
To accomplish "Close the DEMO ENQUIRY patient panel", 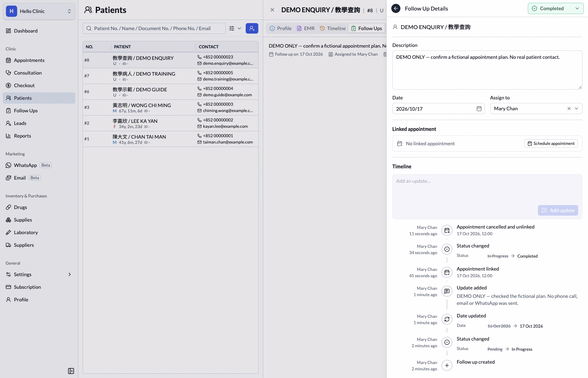I will click(x=272, y=10).
